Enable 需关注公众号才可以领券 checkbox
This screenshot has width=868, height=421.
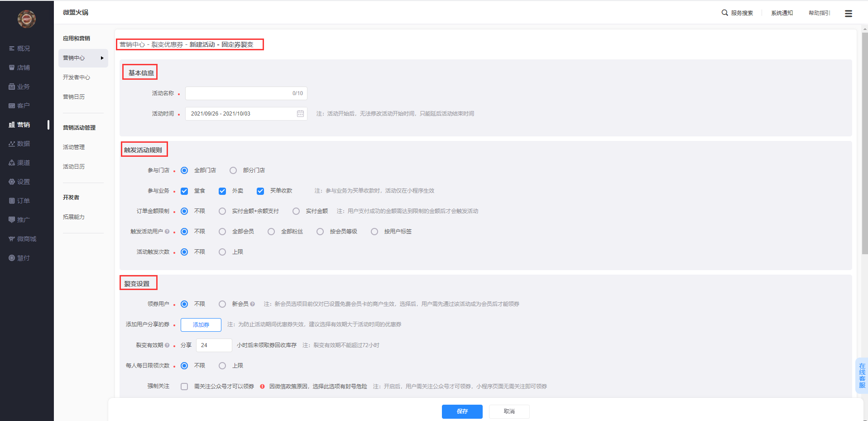point(184,387)
